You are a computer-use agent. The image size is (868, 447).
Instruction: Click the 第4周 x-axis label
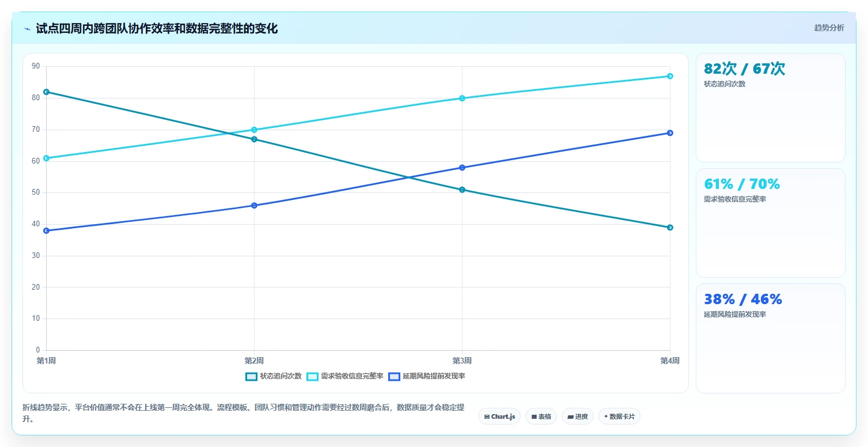(x=670, y=361)
